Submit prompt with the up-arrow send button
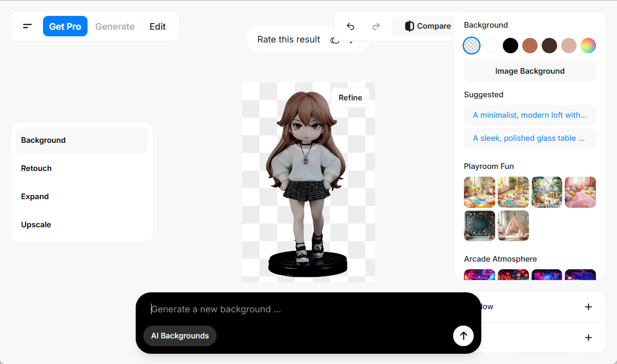The image size is (617, 364). 463,336
